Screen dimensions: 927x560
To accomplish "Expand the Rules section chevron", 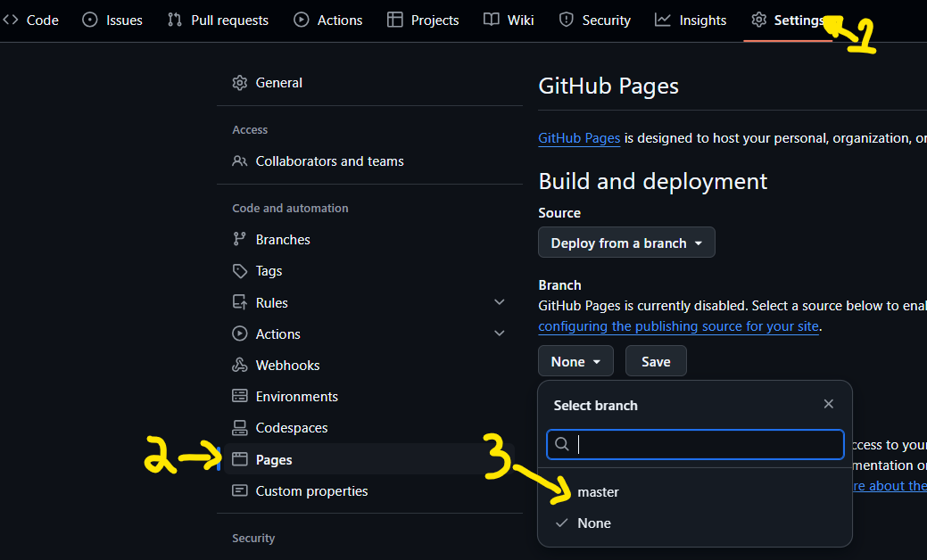I will 500,302.
